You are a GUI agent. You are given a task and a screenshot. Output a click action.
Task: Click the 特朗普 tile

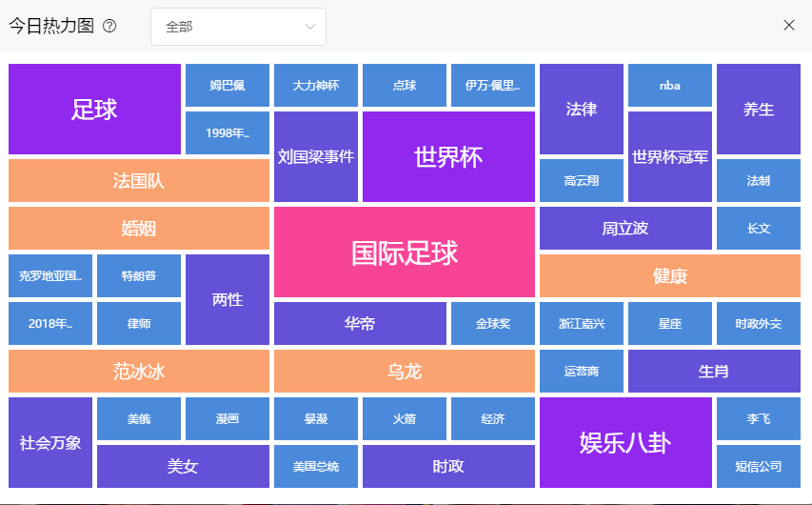click(139, 276)
